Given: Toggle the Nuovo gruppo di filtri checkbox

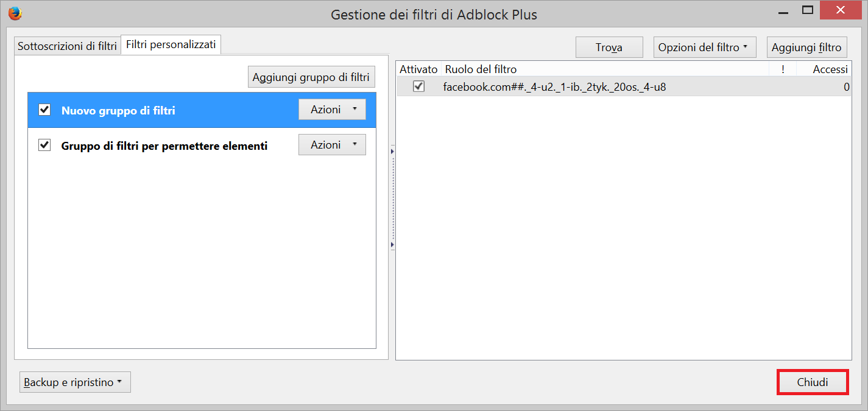Looking at the screenshot, I should pos(44,110).
